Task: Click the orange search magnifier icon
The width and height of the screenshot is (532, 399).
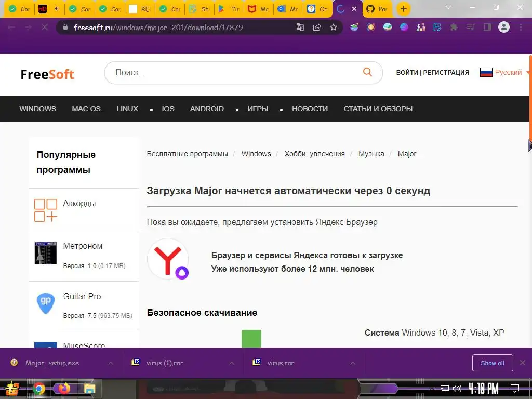Action: click(x=367, y=72)
